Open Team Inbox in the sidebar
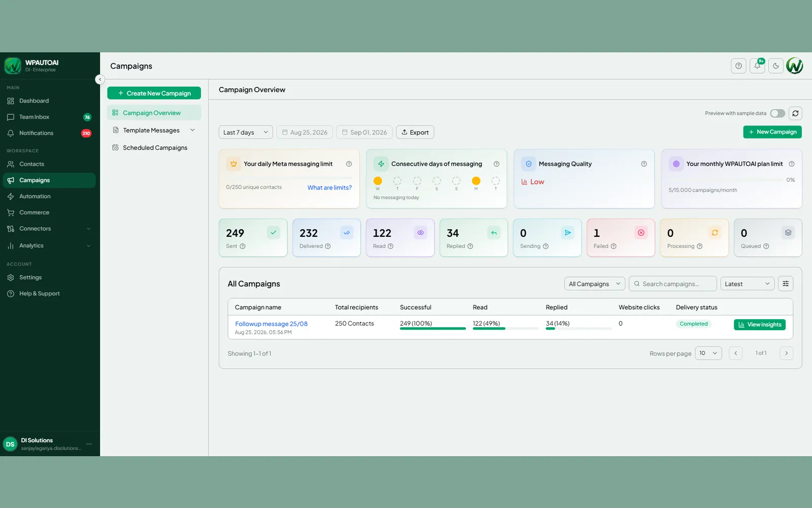Viewport: 812px width, 508px height. [49, 117]
